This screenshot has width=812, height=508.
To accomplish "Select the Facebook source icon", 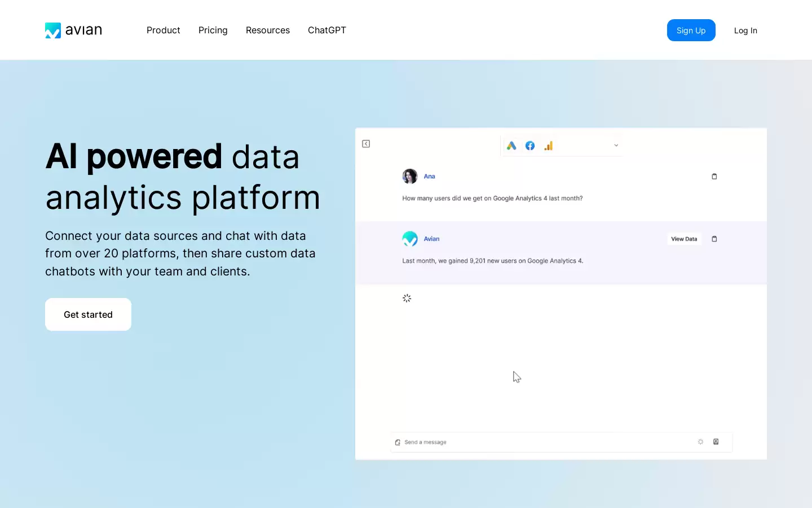I will click(530, 146).
